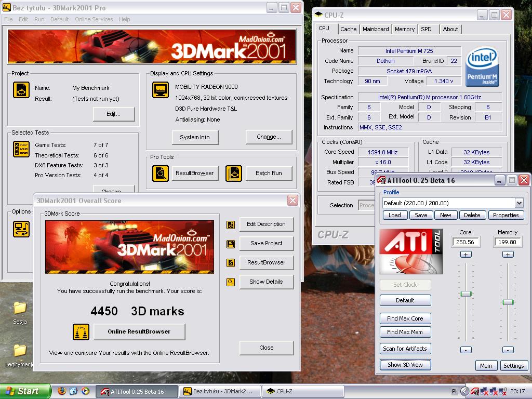
Task: Click the Core clock slider handle
Action: pos(466,294)
